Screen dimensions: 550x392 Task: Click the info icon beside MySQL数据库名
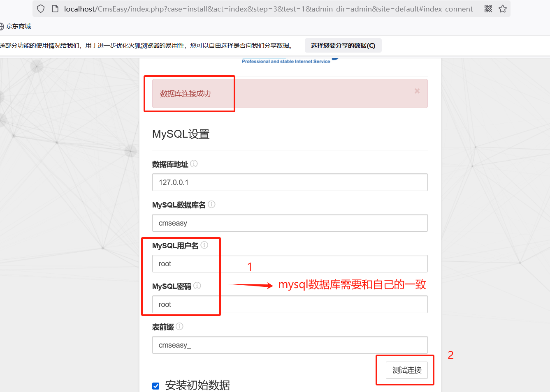(211, 204)
